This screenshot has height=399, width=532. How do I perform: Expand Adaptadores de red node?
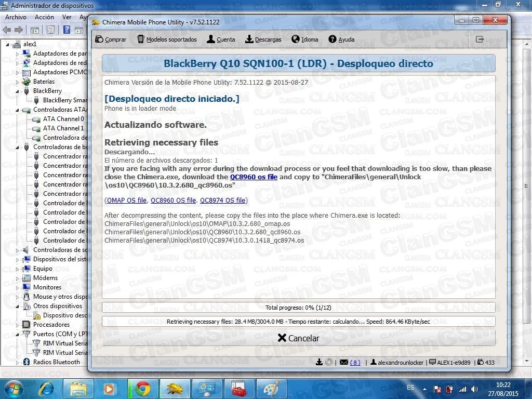point(17,63)
